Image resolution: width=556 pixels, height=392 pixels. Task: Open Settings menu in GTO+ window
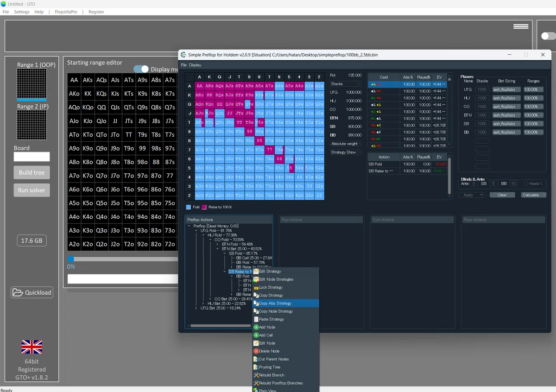click(x=22, y=12)
